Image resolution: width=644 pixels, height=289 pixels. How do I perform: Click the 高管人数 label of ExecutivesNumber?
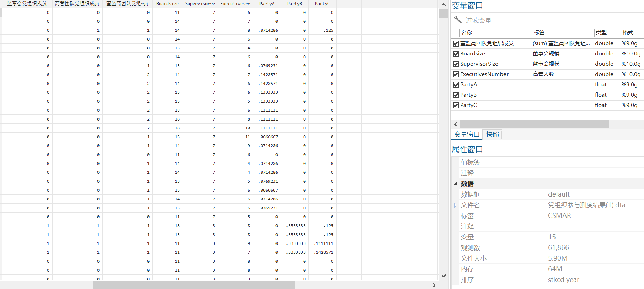(543, 74)
